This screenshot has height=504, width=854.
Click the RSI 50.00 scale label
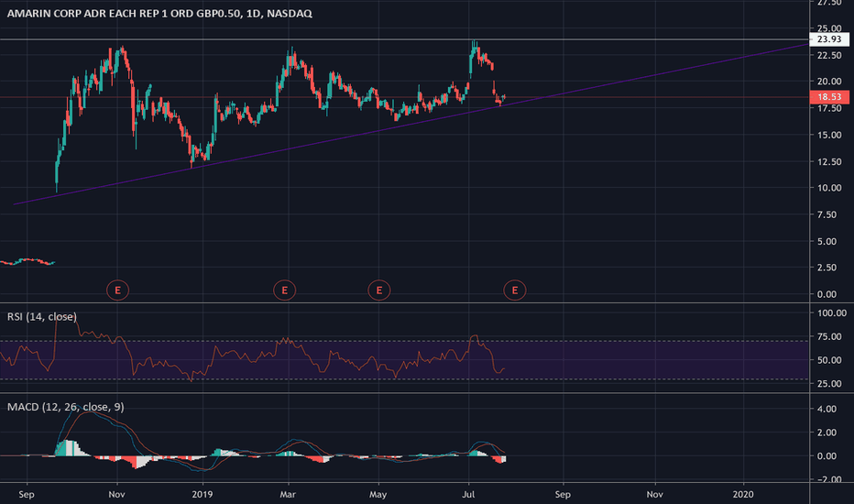pos(829,360)
